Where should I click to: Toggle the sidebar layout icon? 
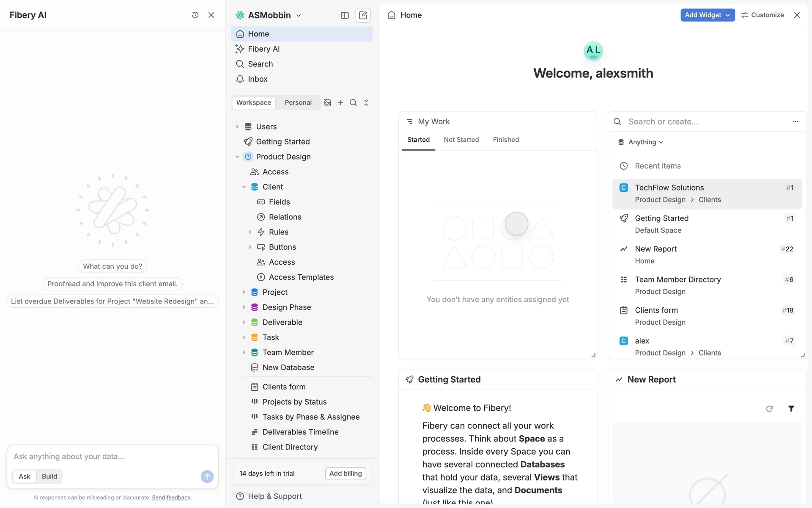[x=345, y=15]
